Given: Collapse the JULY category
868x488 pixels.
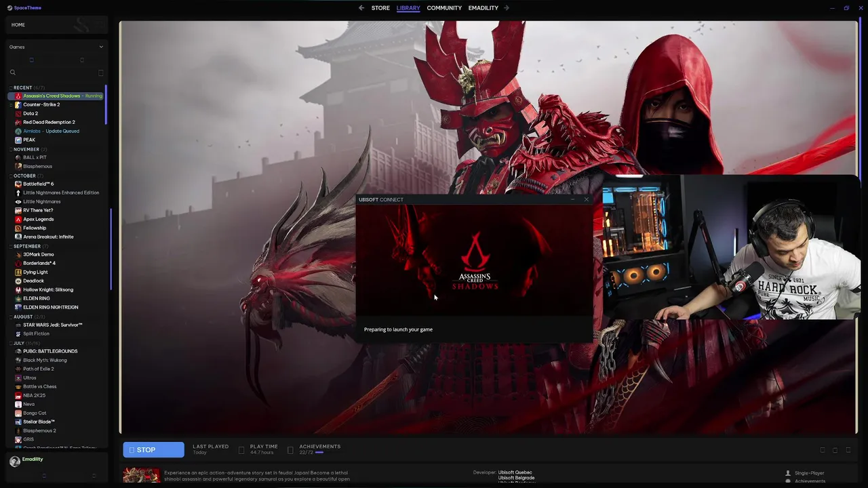Looking at the screenshot, I should [x=11, y=344].
